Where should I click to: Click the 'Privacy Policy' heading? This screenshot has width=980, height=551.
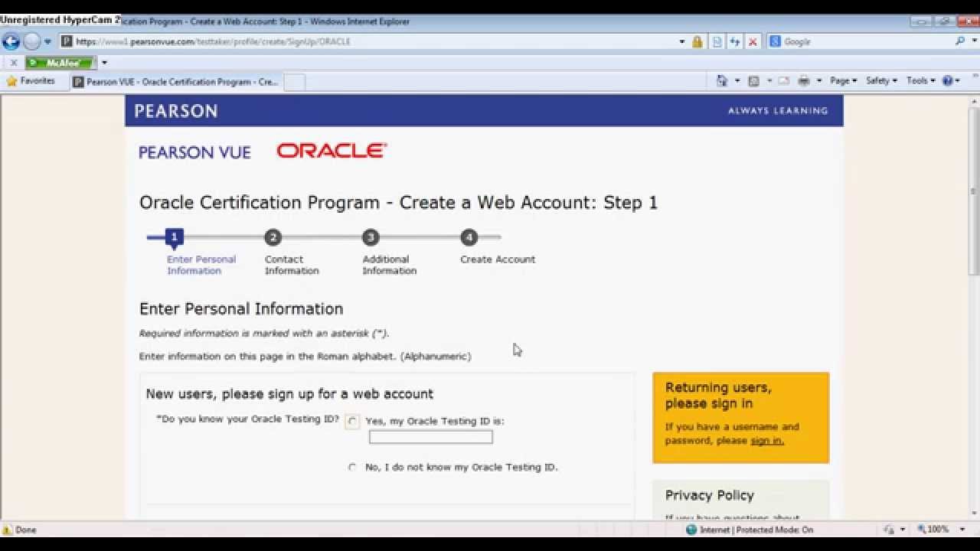(710, 495)
